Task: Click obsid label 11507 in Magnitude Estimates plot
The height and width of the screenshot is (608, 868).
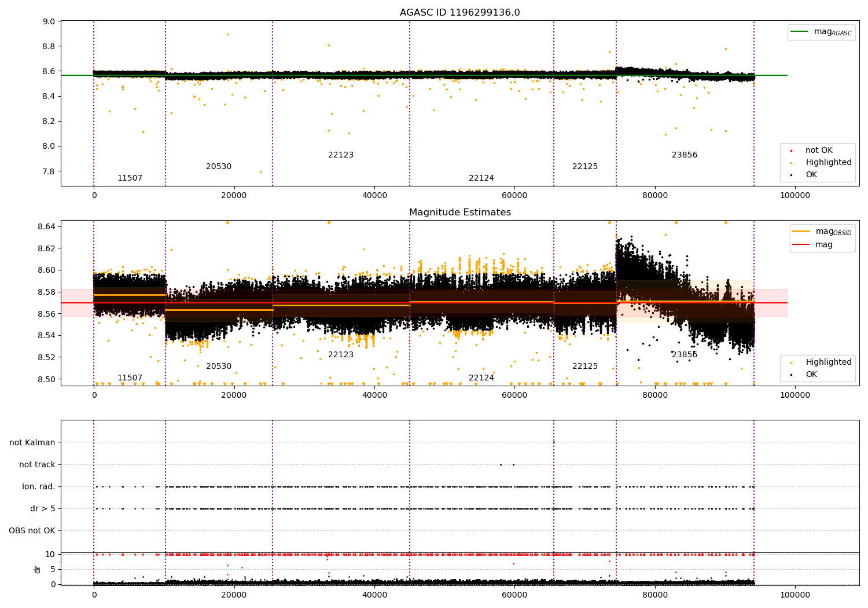Action: [130, 378]
